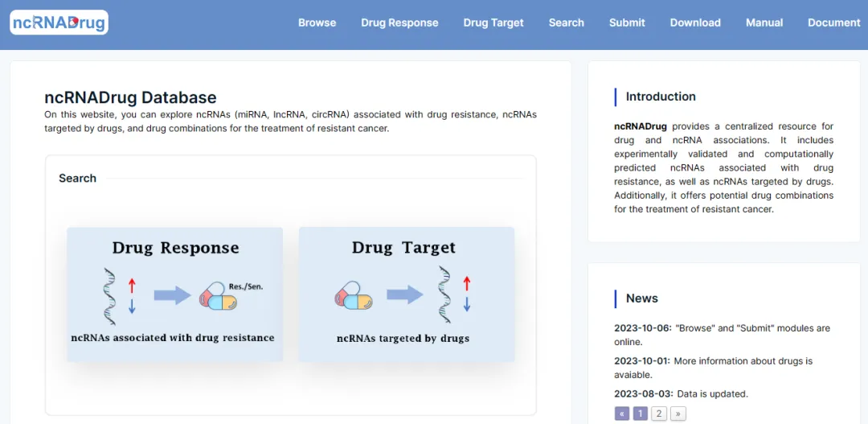868x424 pixels.
Task: Open Drug Response in the navigation bar
Action: click(x=399, y=23)
